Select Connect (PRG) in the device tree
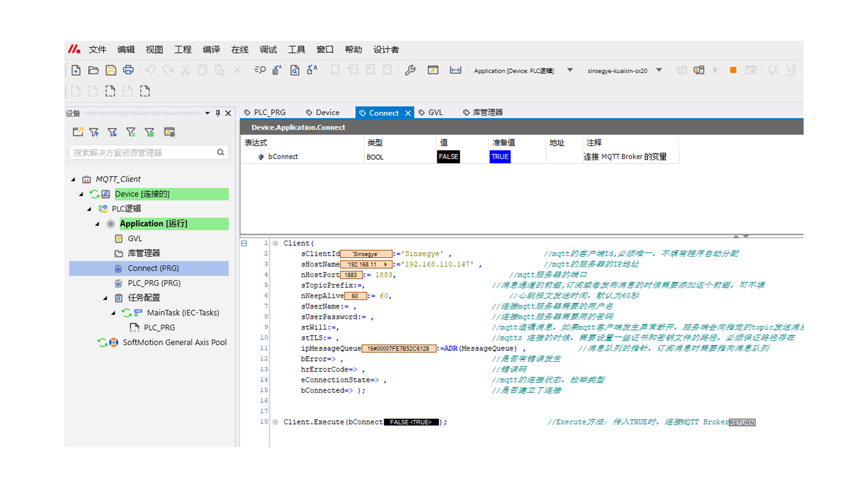This screenshot has width=868, height=488. coord(153,268)
